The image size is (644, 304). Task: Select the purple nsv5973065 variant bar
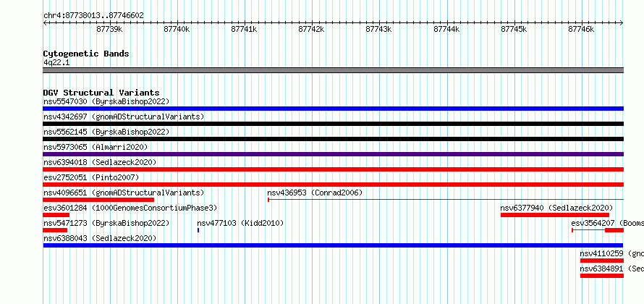(333, 154)
